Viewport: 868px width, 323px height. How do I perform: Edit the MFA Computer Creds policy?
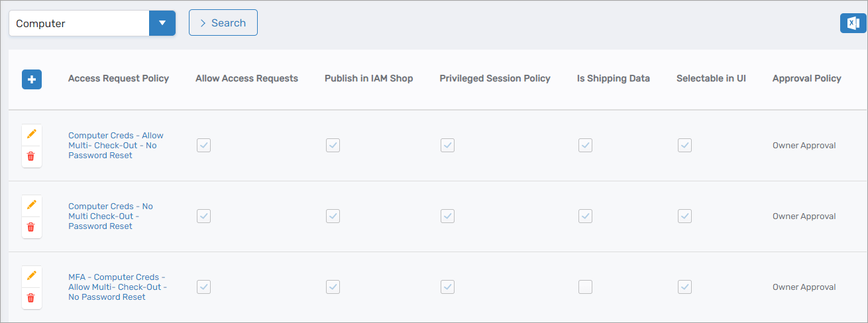coord(31,276)
